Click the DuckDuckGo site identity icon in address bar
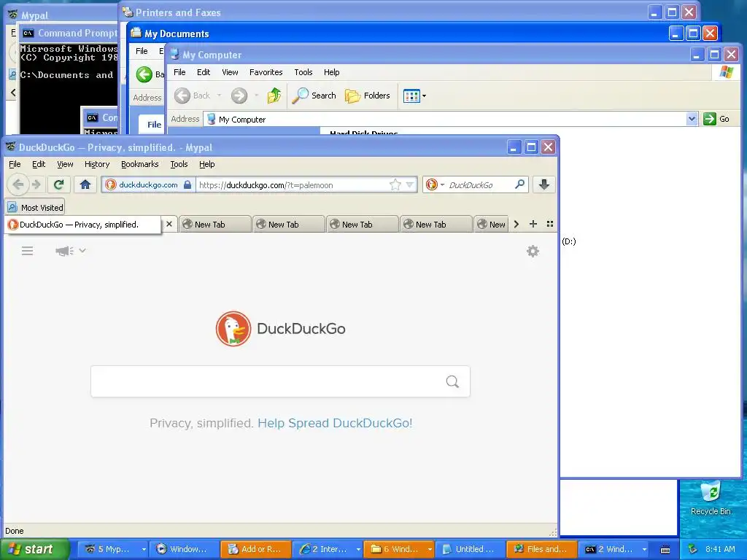 coord(111,184)
